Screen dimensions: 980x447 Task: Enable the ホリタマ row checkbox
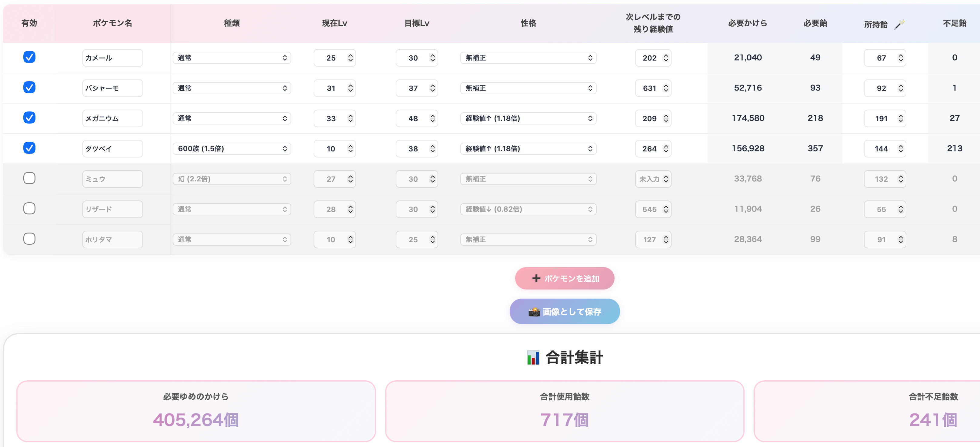[x=29, y=239]
